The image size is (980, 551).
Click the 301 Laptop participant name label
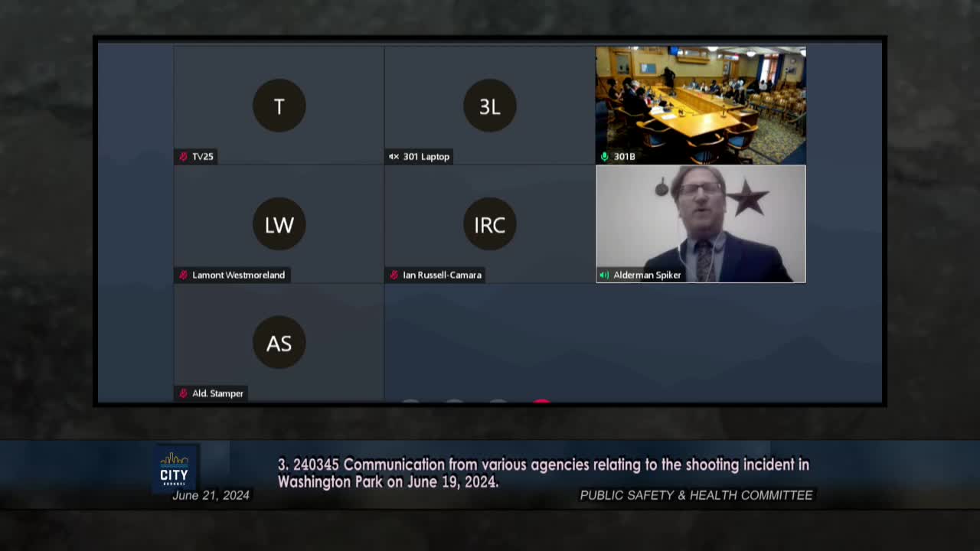coord(426,156)
